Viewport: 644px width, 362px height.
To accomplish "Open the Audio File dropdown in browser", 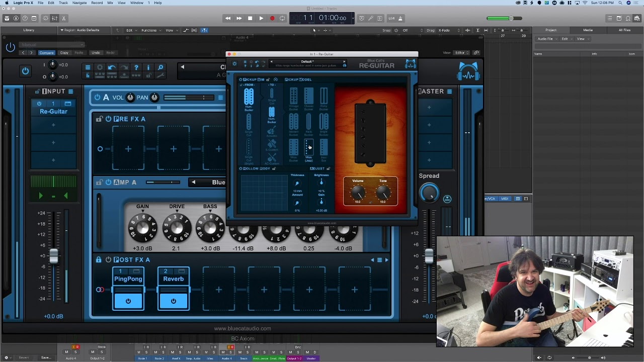I will (547, 39).
